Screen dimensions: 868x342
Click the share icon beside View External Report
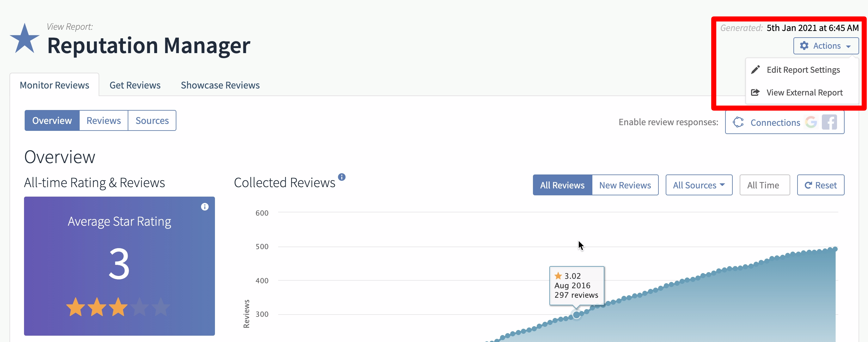[755, 92]
